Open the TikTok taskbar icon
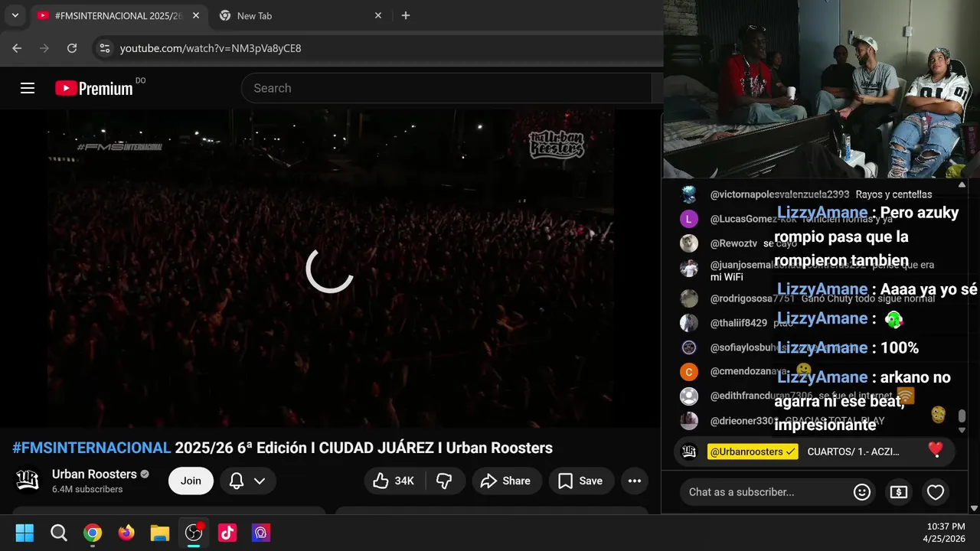 (x=227, y=533)
